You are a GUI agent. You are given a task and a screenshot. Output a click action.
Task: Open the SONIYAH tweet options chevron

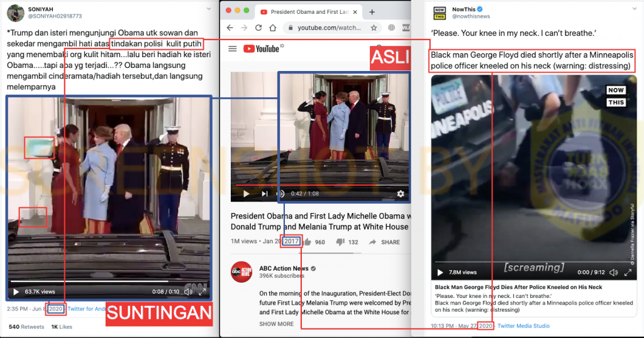pos(209,9)
